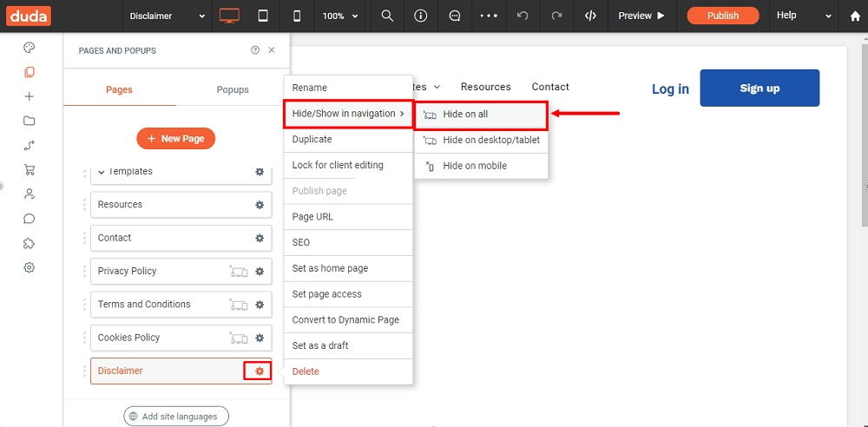This screenshot has height=427, width=868.
Task: Choose Convert to Dynamic Page
Action: coord(348,320)
